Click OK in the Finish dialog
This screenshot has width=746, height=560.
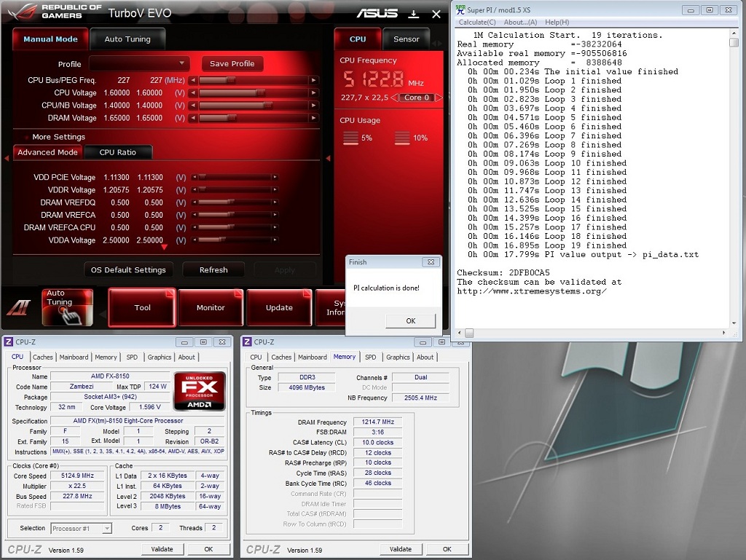(411, 321)
